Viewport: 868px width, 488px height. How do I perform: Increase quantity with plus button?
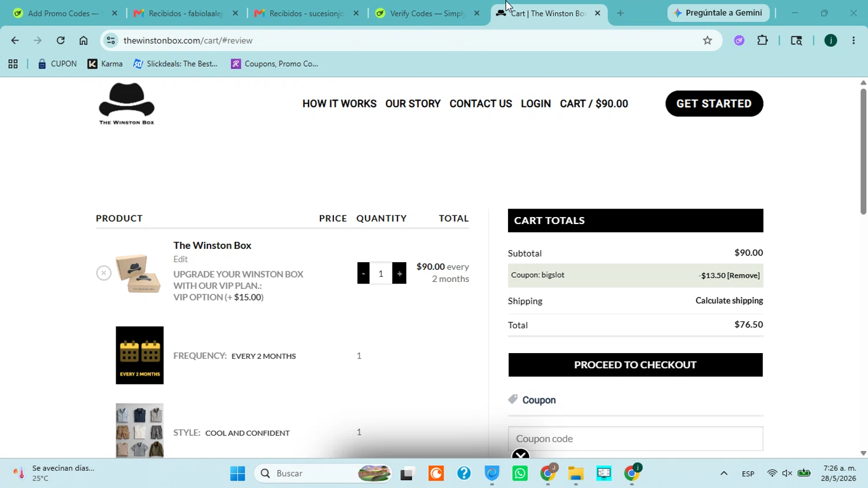click(399, 273)
